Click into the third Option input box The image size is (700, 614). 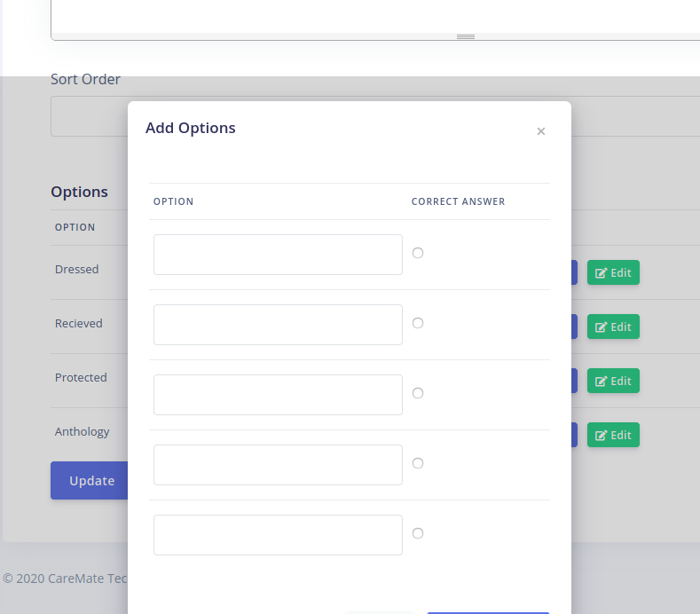tap(278, 395)
